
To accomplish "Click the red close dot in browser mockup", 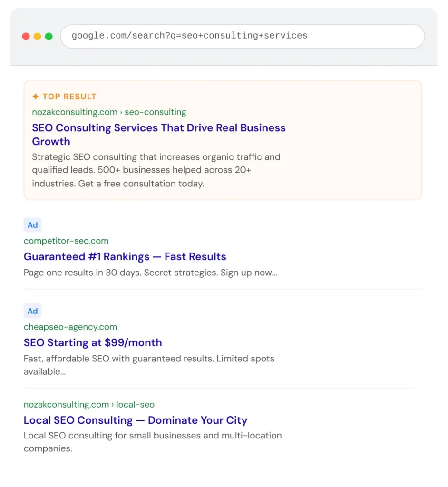I will (26, 36).
